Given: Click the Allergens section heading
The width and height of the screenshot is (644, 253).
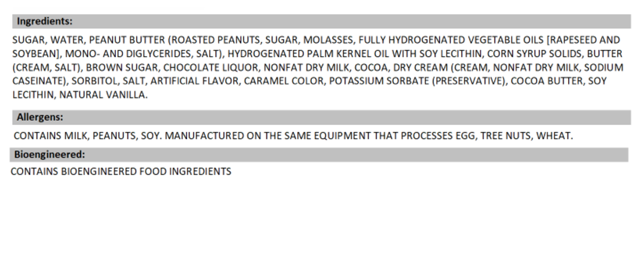Looking at the screenshot, I should click(x=39, y=117).
